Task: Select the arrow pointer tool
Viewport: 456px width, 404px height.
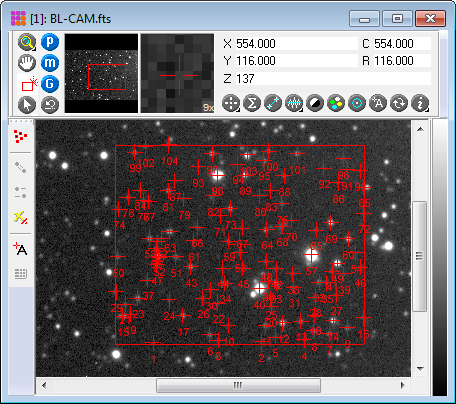Action: pyautogui.click(x=27, y=105)
